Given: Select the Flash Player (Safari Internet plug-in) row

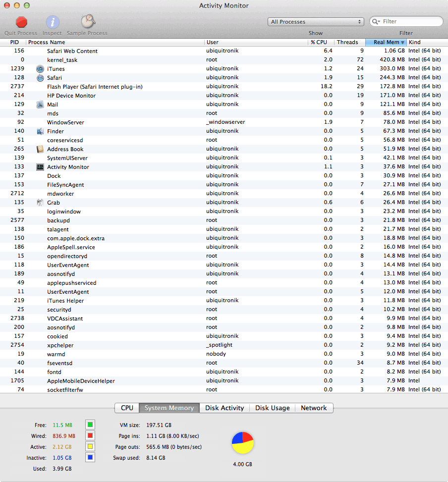Looking at the screenshot, I should pos(224,87).
